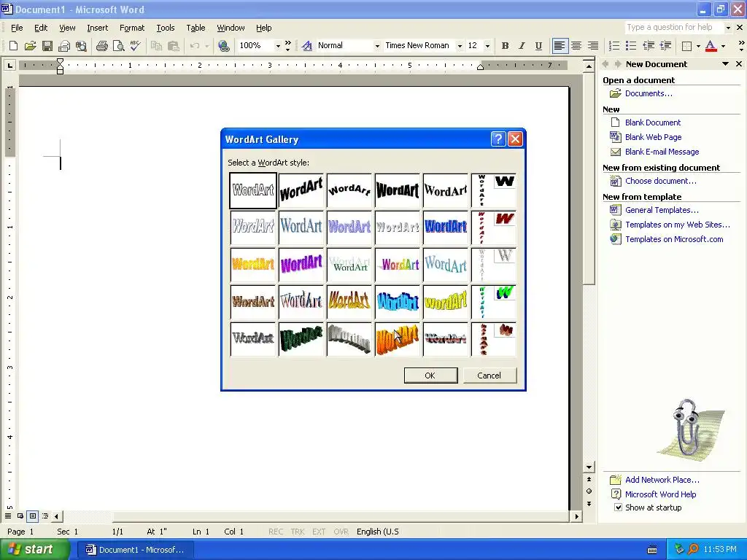Select Align Left alignment
747x560 pixels.
(560, 46)
